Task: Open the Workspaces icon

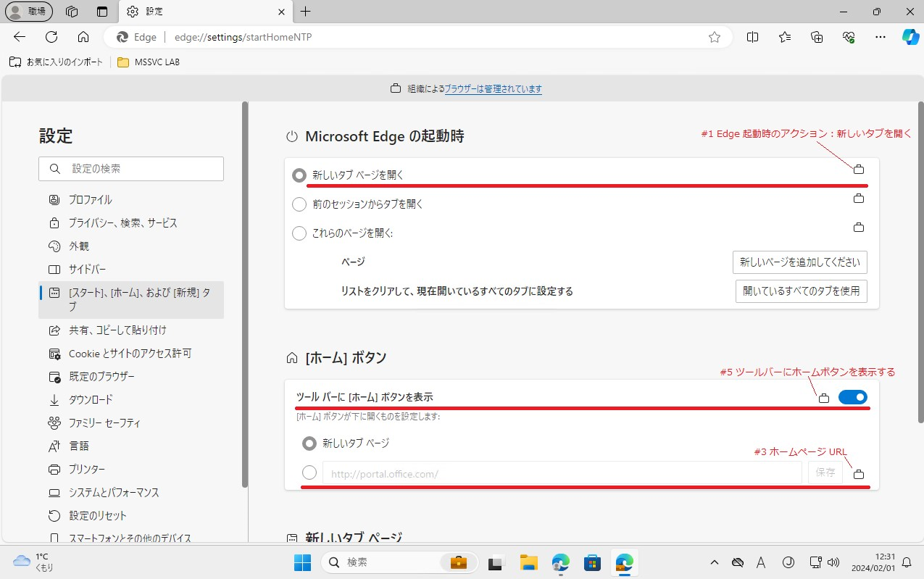Action: (72, 12)
